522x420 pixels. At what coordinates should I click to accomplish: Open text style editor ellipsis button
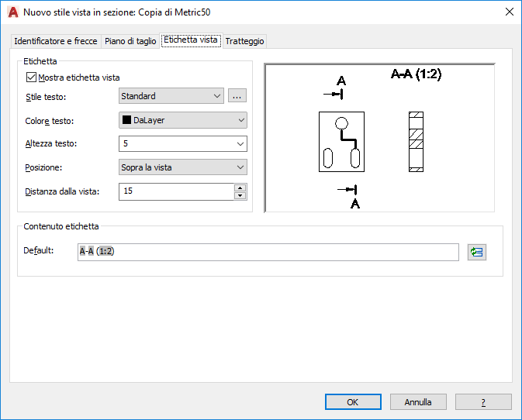pos(237,96)
